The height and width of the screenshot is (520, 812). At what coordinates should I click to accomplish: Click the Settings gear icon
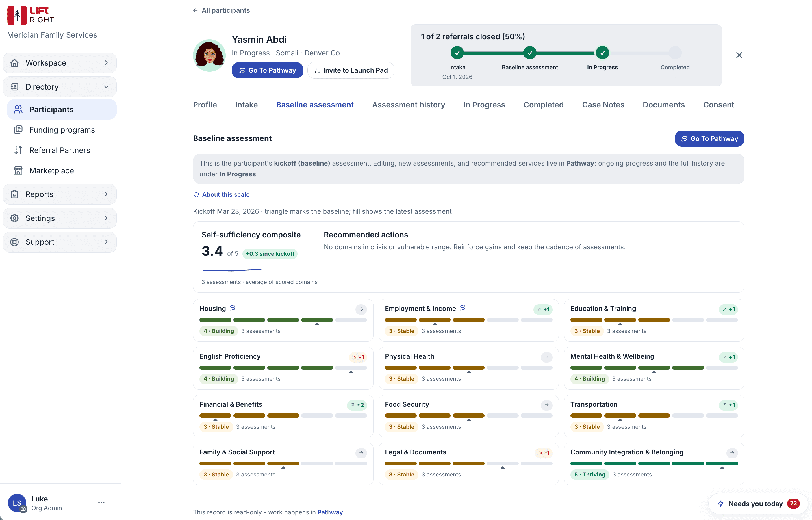click(14, 218)
